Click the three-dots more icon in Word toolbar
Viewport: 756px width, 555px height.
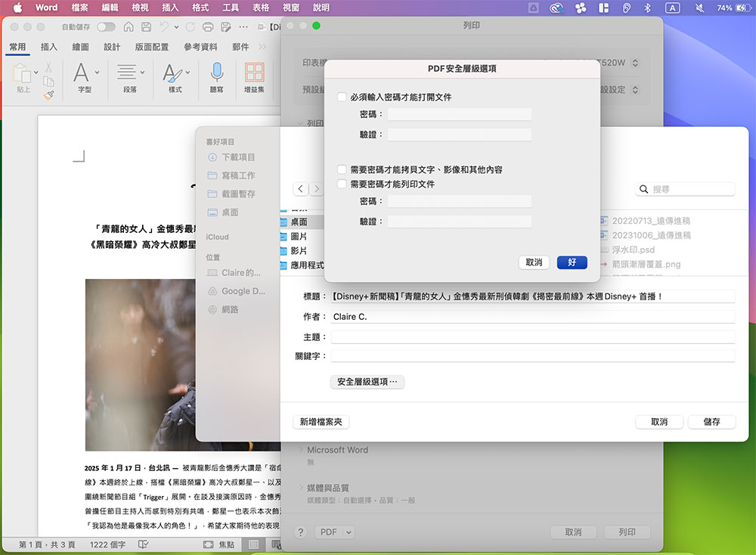(x=243, y=27)
